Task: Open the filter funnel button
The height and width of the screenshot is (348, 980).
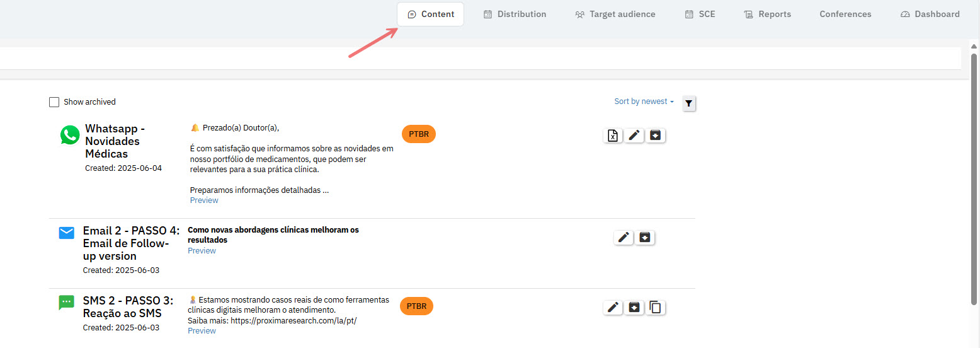Action: 689,103
